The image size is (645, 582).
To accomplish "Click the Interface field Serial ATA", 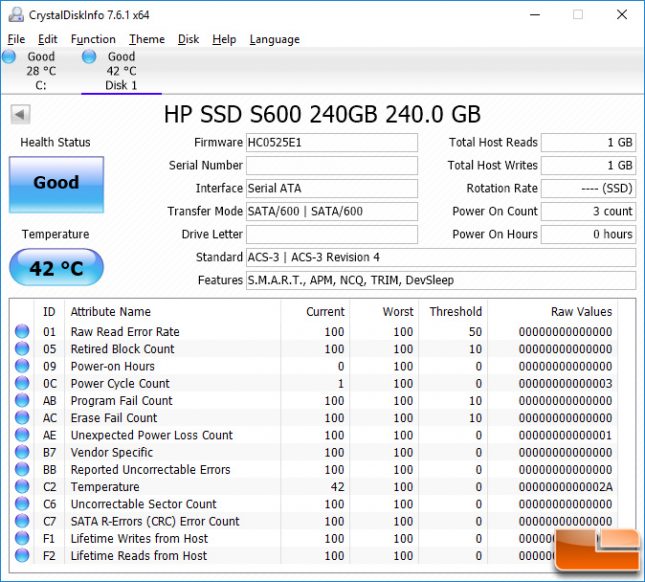I will [332, 188].
